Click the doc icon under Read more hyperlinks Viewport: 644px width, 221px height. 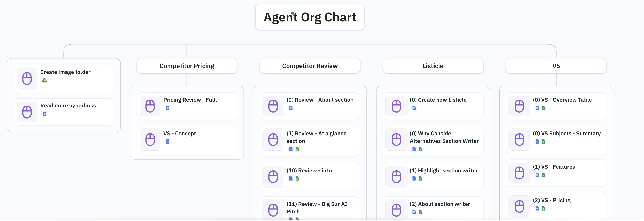[x=45, y=114]
